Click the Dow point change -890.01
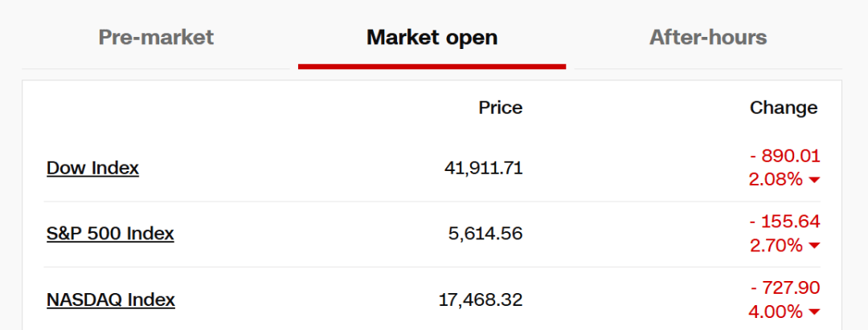868x330 pixels. coord(784,156)
